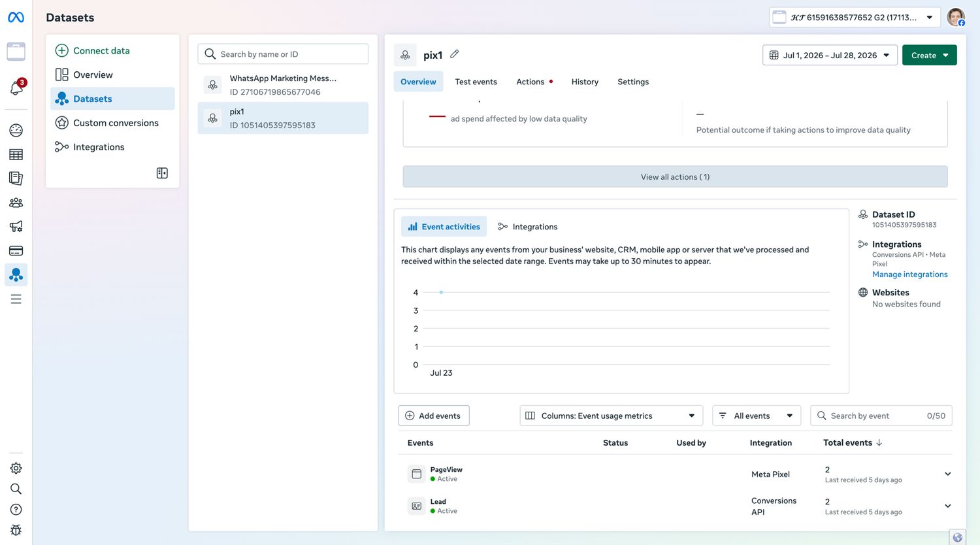Open the help question mark icon
The width and height of the screenshot is (980, 545).
click(x=16, y=510)
